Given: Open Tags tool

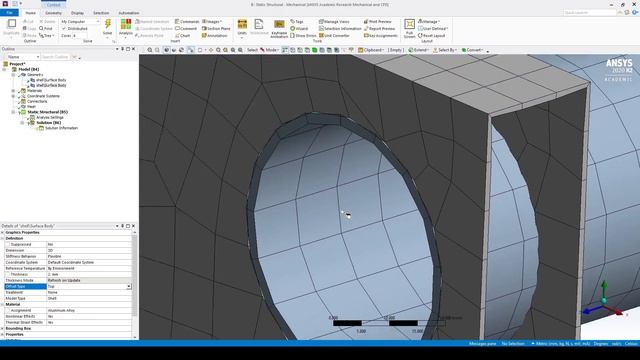Looking at the screenshot, I should (x=297, y=21).
